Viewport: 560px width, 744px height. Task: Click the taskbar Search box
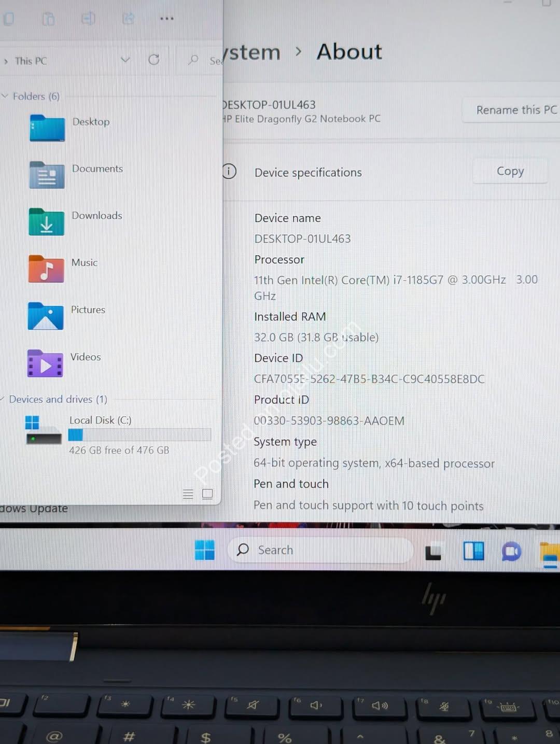click(320, 550)
